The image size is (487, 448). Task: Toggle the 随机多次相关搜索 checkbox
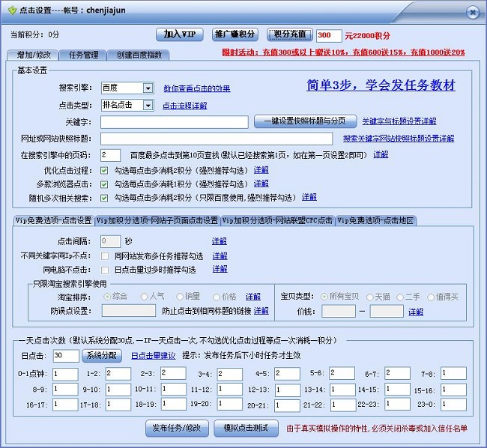click(104, 198)
